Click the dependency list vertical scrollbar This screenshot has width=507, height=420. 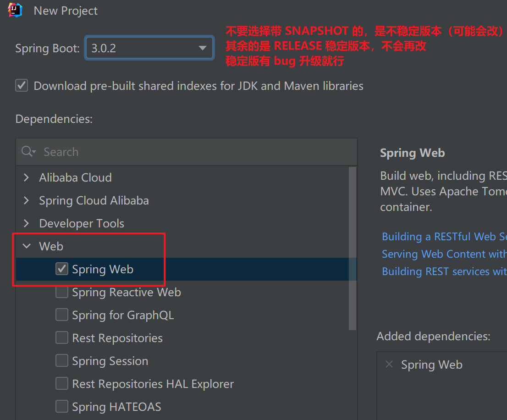pos(353,249)
